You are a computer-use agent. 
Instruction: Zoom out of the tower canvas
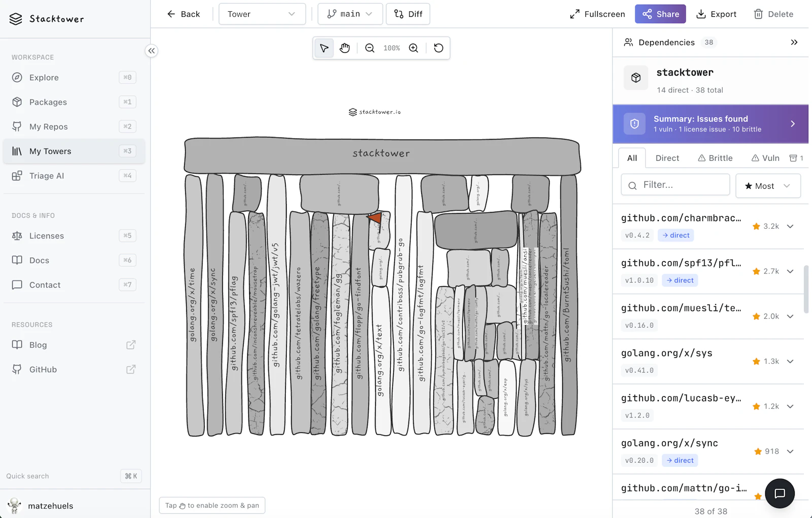370,48
